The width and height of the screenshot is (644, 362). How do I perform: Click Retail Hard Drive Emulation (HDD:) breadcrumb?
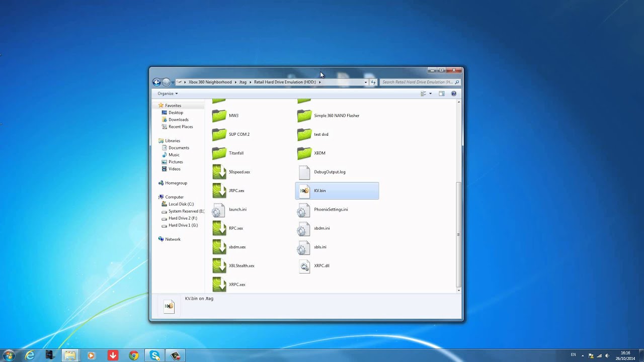285,82
